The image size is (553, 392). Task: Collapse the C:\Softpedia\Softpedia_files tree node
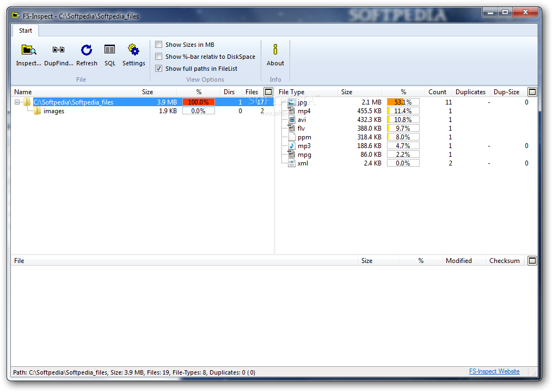pyautogui.click(x=17, y=102)
